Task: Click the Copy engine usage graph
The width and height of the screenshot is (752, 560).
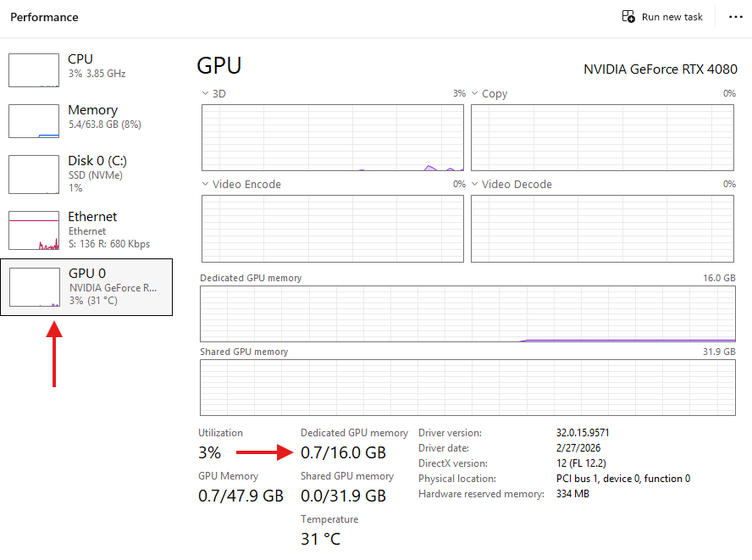Action: tap(603, 137)
